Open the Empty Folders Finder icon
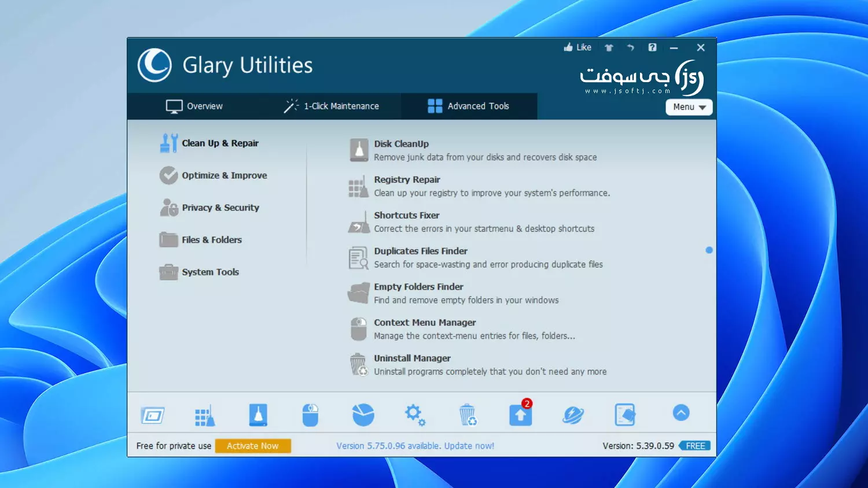868x488 pixels. 359,293
